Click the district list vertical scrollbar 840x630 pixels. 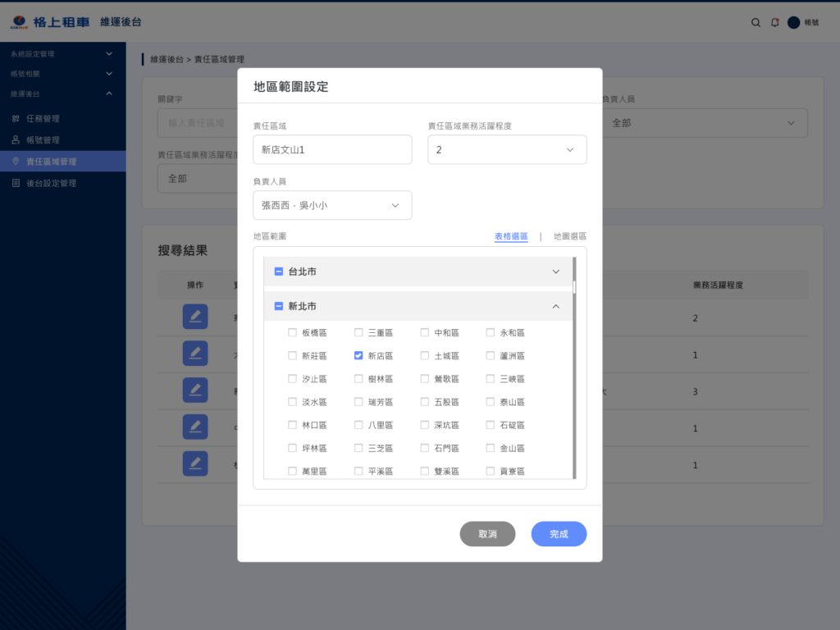(x=574, y=369)
